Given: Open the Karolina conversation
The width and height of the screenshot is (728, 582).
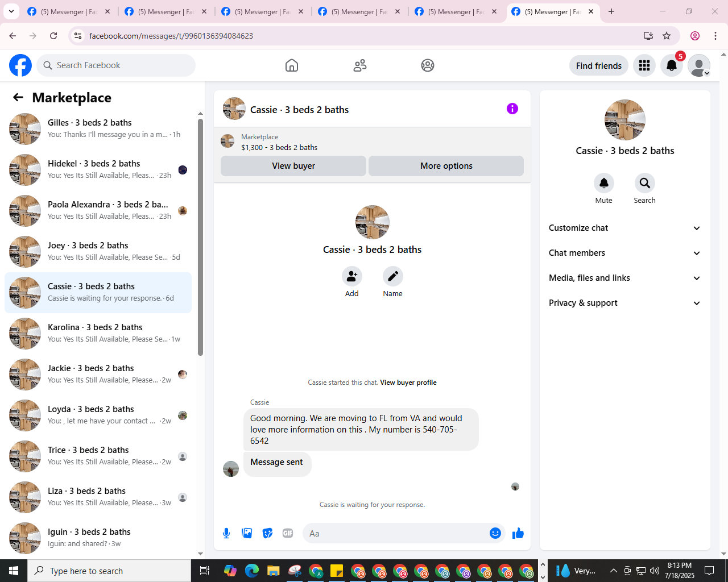Looking at the screenshot, I should [x=98, y=334].
